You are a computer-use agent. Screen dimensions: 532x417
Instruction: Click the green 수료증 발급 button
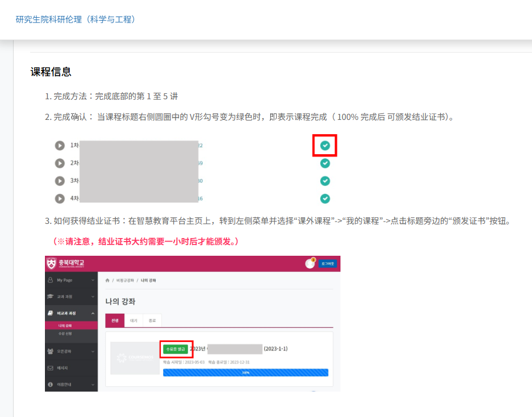[x=176, y=349]
